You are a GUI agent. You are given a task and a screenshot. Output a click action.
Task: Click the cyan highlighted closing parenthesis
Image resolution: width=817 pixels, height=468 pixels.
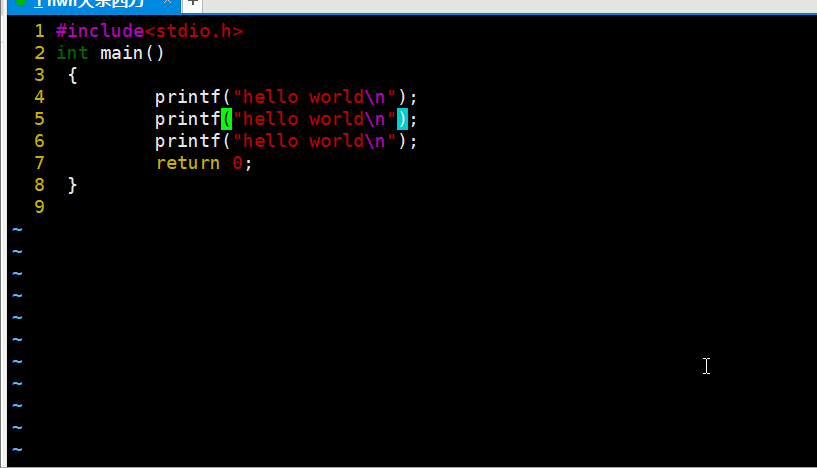pyautogui.click(x=402, y=119)
